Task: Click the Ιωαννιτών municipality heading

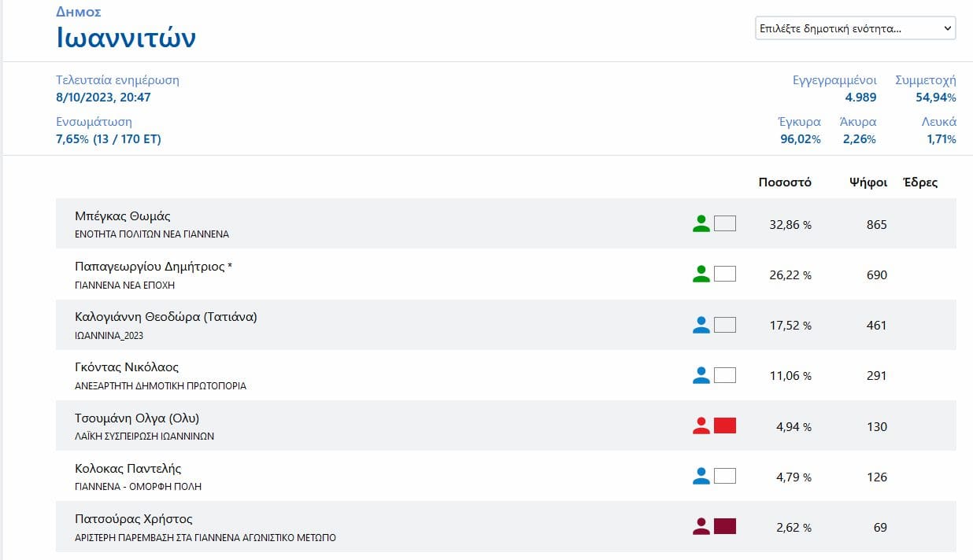Action: coord(126,38)
